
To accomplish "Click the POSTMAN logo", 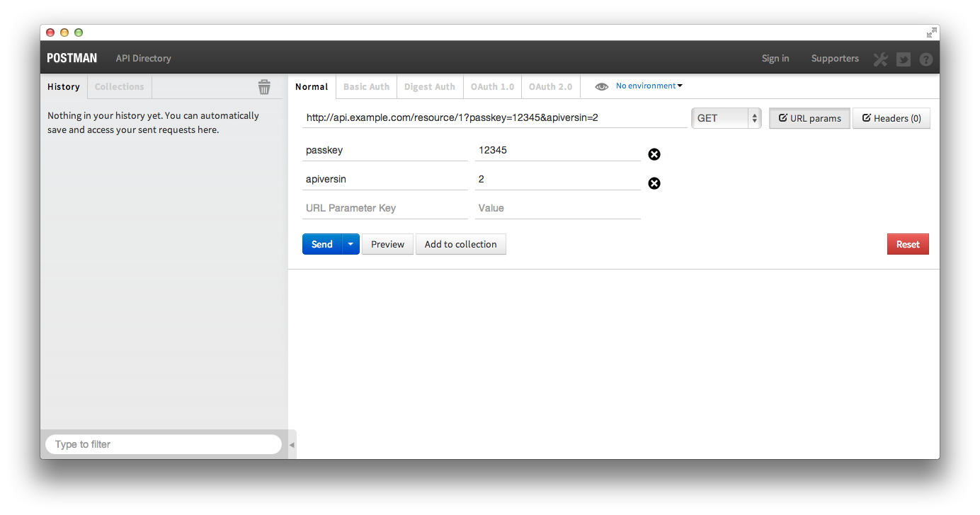I will click(72, 59).
